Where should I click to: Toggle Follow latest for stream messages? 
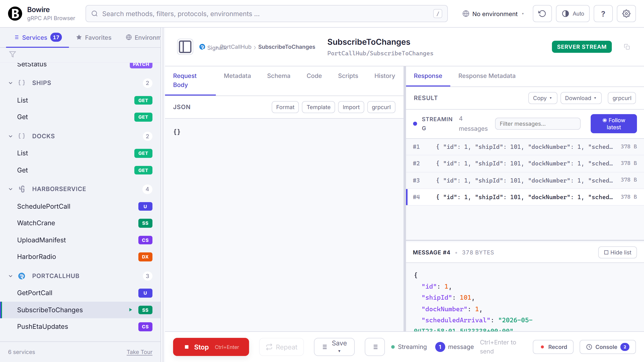pos(614,124)
